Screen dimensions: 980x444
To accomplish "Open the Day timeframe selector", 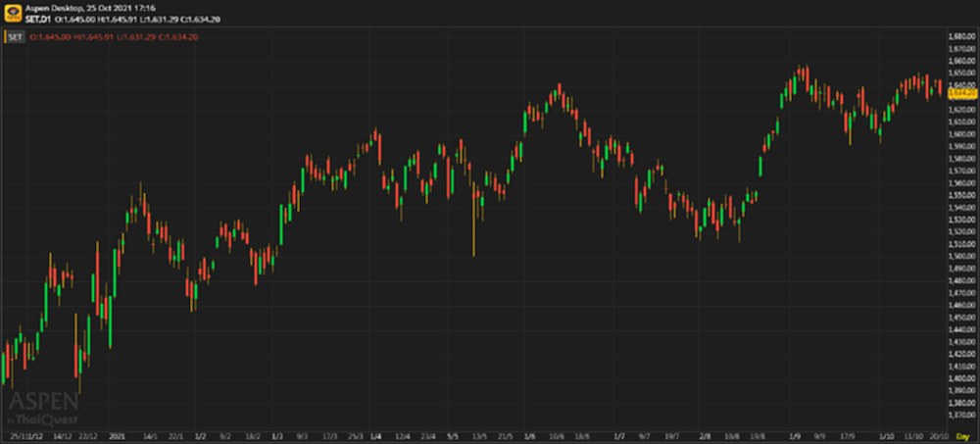I will point(962,436).
